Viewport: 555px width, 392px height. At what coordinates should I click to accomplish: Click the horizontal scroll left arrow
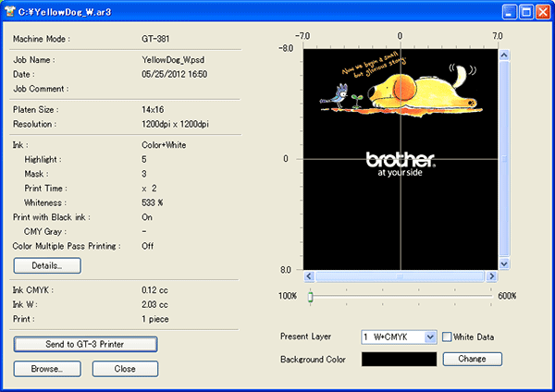[310, 276]
